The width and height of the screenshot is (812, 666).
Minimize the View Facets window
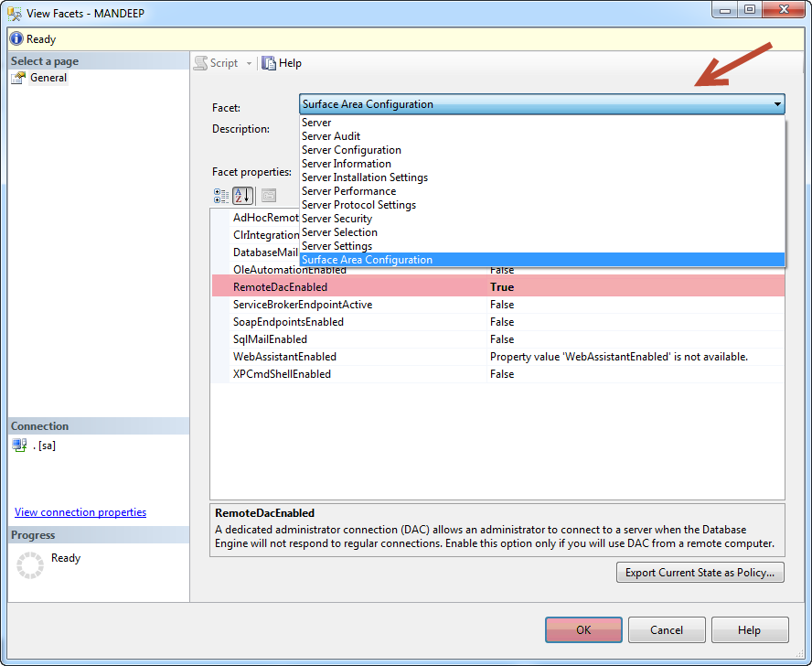[x=725, y=10]
